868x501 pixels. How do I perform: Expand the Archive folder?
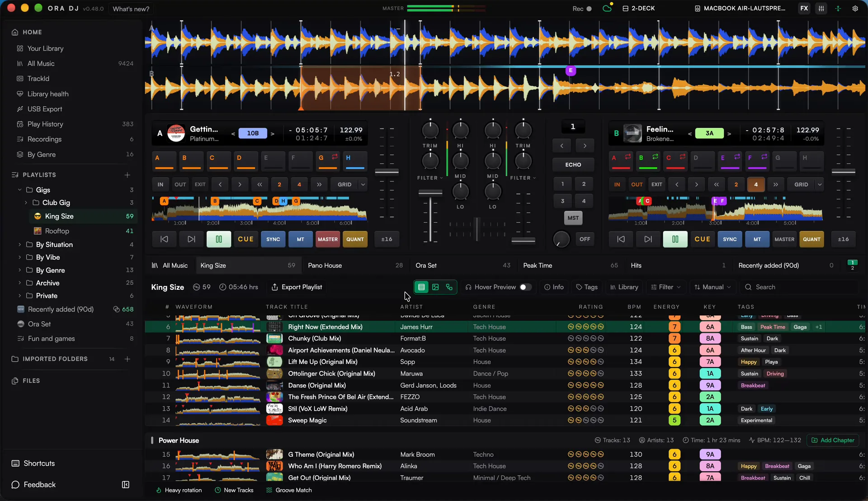pyautogui.click(x=20, y=283)
